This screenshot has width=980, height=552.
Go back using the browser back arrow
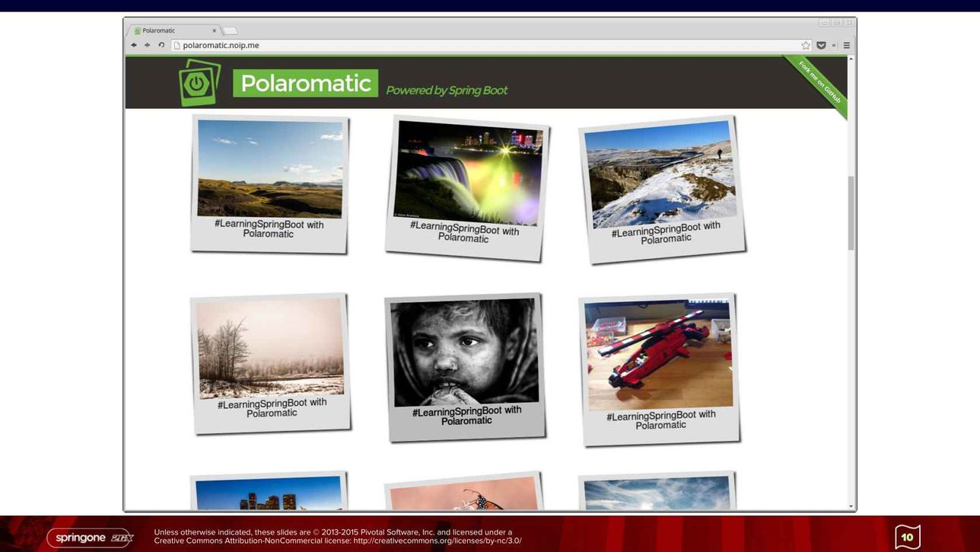coord(134,45)
